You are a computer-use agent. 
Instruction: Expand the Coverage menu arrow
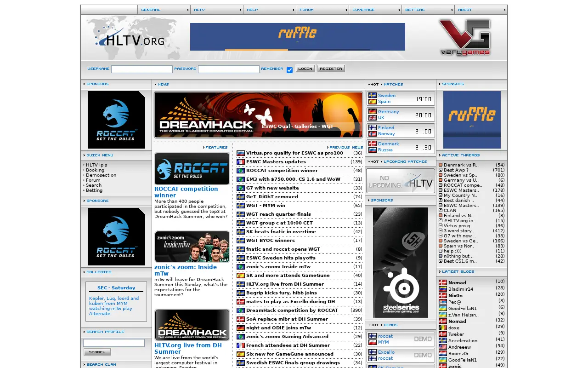399,10
